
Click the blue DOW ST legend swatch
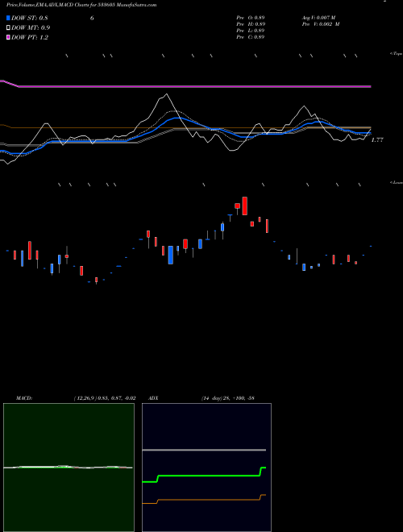[8, 18]
